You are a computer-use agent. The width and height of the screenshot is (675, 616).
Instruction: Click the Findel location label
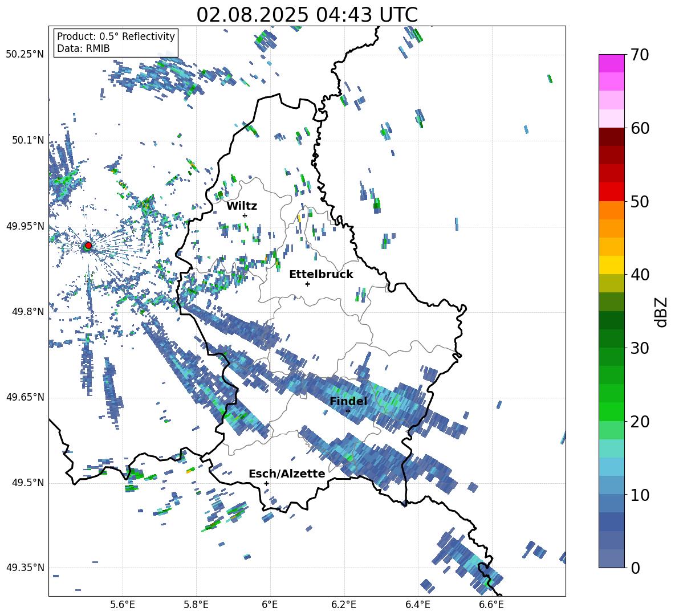pos(348,401)
